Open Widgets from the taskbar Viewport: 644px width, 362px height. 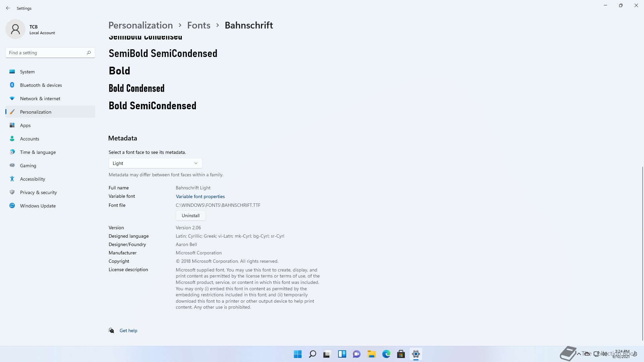point(342,354)
